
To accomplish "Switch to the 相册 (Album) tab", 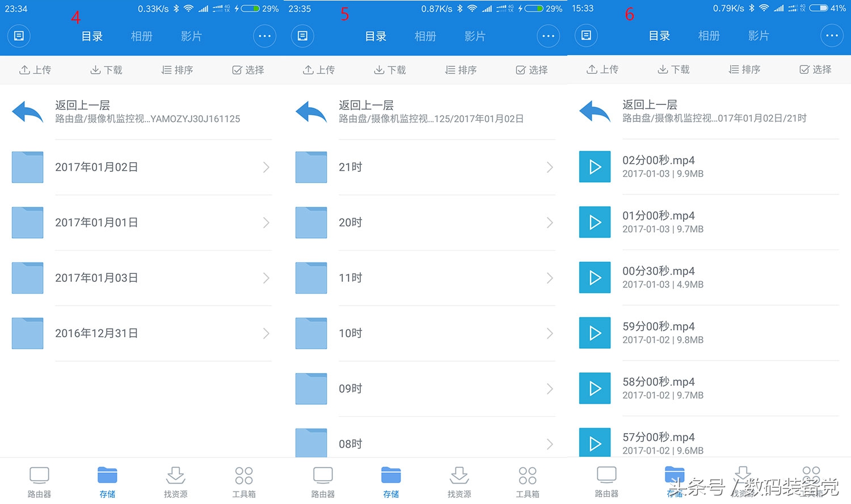I will click(141, 36).
